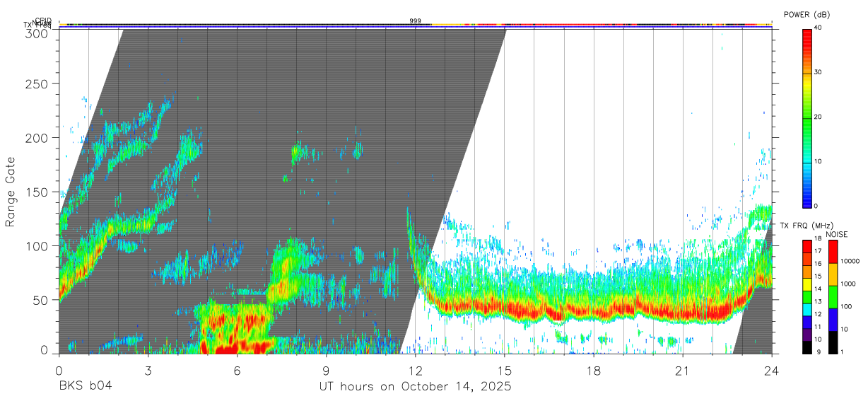Select the 'Range Gate' vertical axis label
This screenshot has width=868, height=401.
coord(11,192)
